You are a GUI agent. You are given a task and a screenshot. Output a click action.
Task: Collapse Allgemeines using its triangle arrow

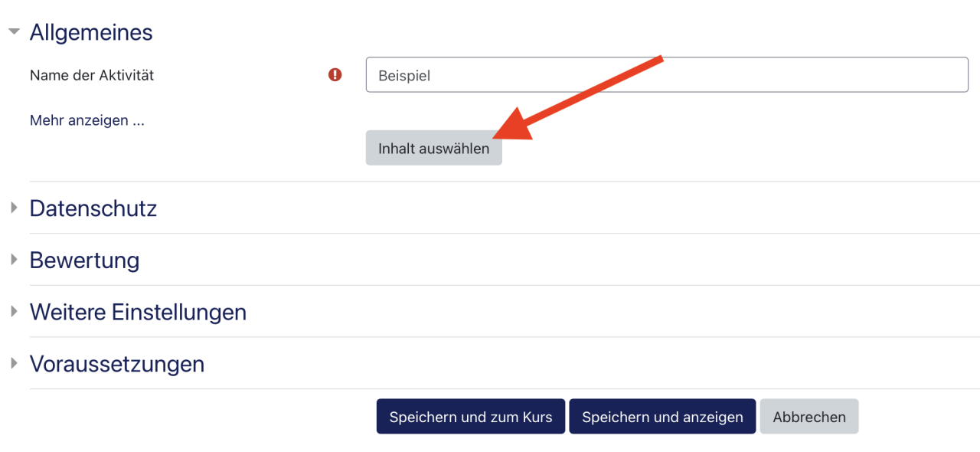[14, 32]
